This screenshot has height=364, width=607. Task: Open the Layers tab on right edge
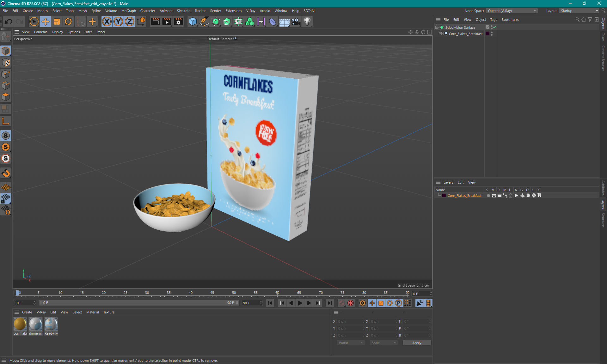(603, 204)
